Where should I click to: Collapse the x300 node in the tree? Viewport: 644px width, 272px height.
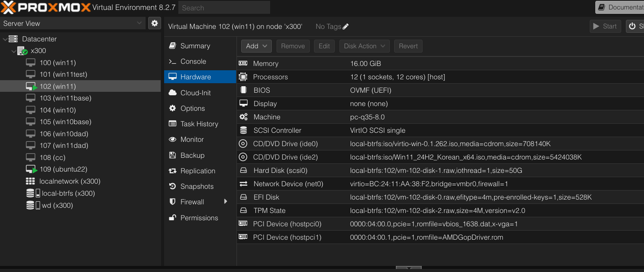point(13,51)
